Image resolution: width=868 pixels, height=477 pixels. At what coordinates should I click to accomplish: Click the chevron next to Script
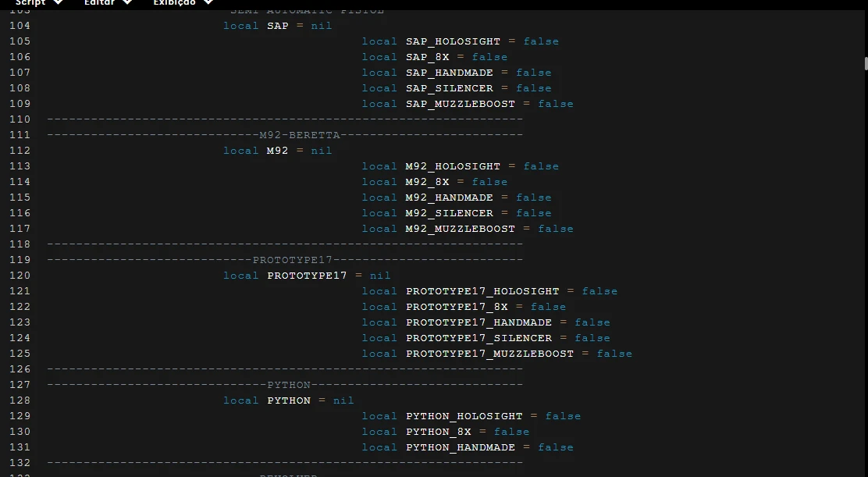coord(59,3)
